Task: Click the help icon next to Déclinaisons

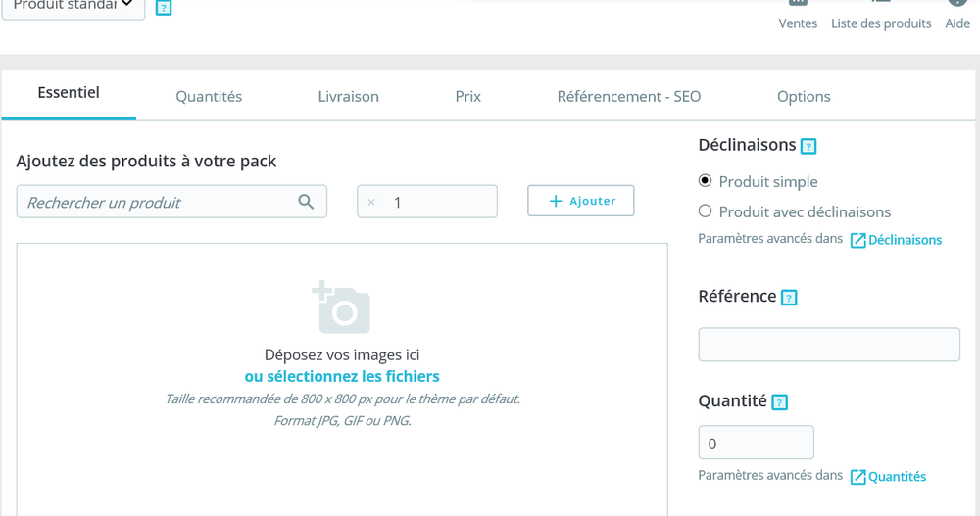Action: coord(808,147)
